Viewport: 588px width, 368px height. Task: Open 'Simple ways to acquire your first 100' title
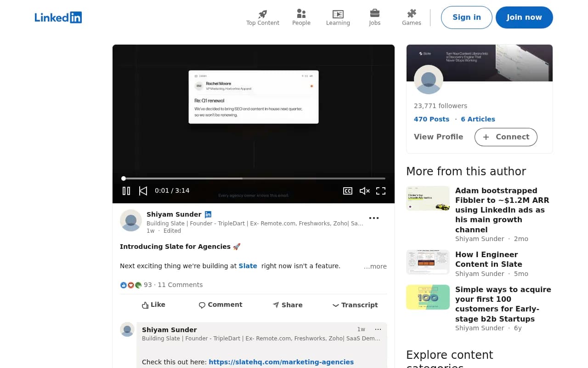[x=503, y=304]
